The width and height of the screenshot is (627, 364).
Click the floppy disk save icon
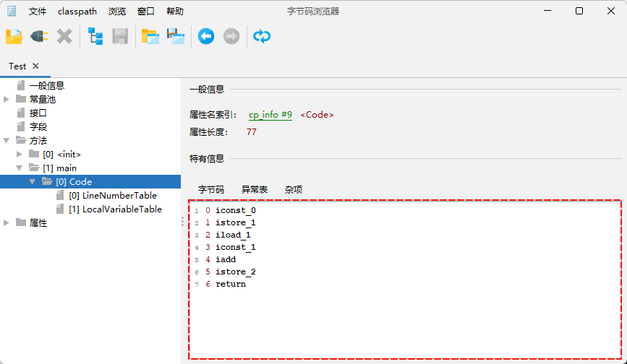coord(120,37)
